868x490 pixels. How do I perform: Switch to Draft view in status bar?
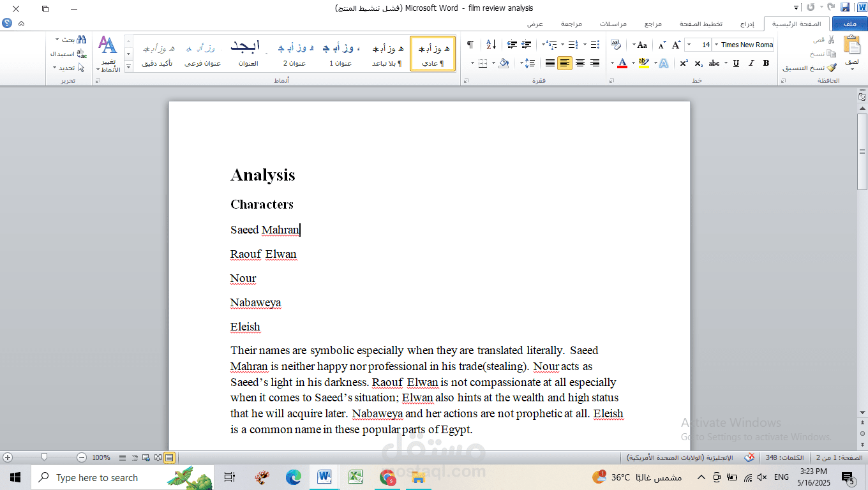123,457
